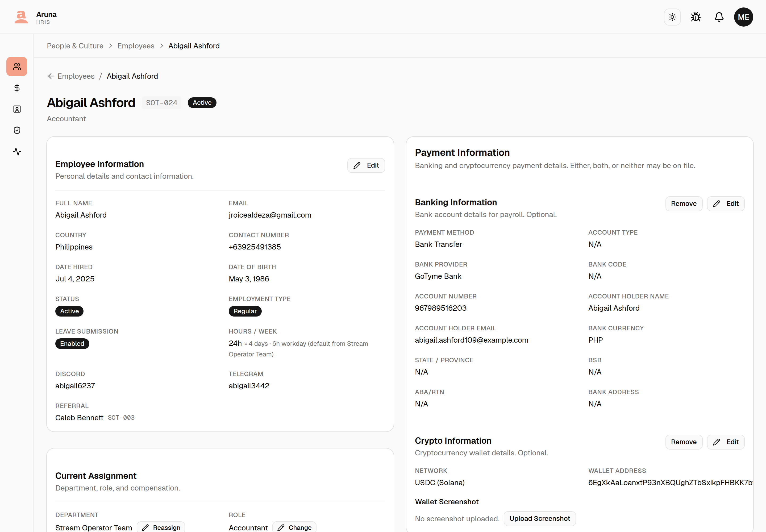
Task: Click the Active badge beside employee name
Action: point(202,103)
